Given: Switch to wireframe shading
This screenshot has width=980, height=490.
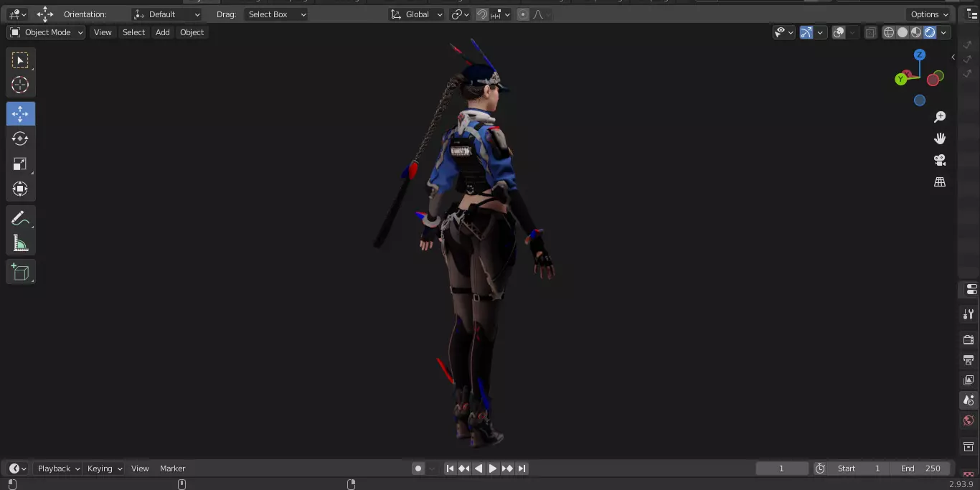Looking at the screenshot, I should 889,32.
